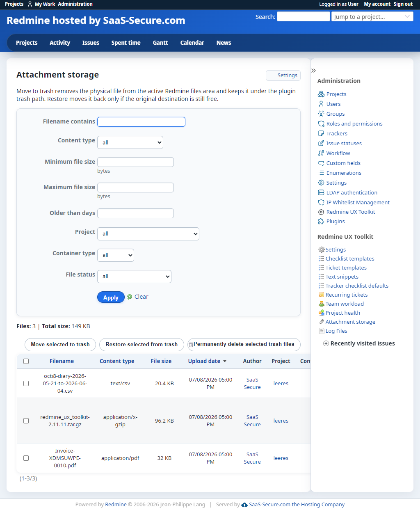Open the Spent time tab

click(126, 43)
